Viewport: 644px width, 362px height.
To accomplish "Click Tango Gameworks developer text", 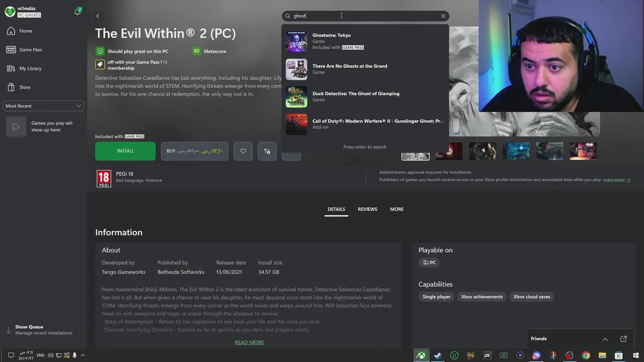I will 124,272.
